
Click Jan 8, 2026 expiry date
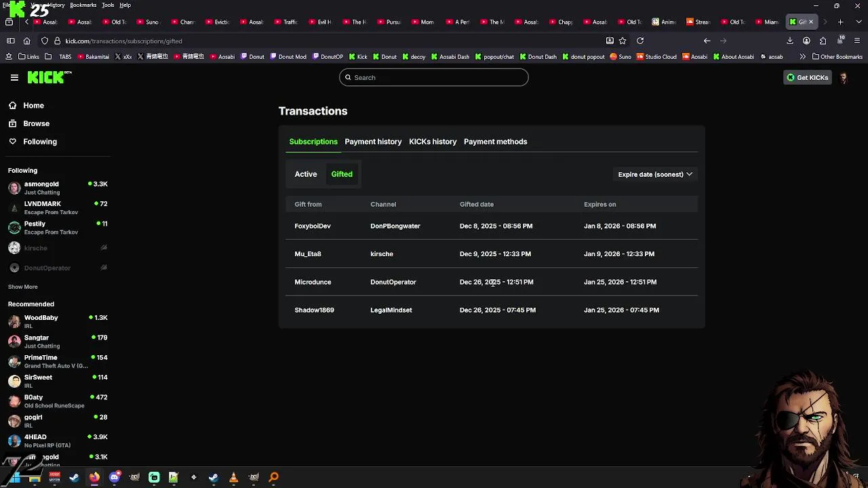(x=620, y=226)
